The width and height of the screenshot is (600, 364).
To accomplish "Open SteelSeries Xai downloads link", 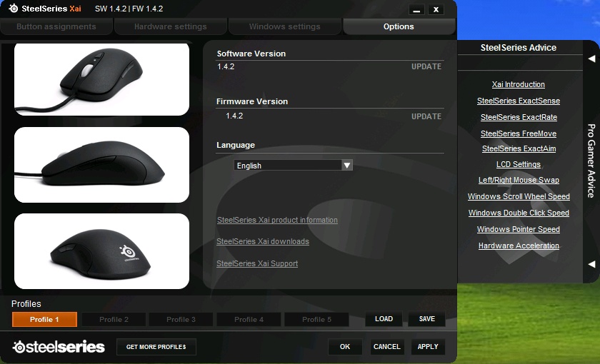I will click(263, 241).
